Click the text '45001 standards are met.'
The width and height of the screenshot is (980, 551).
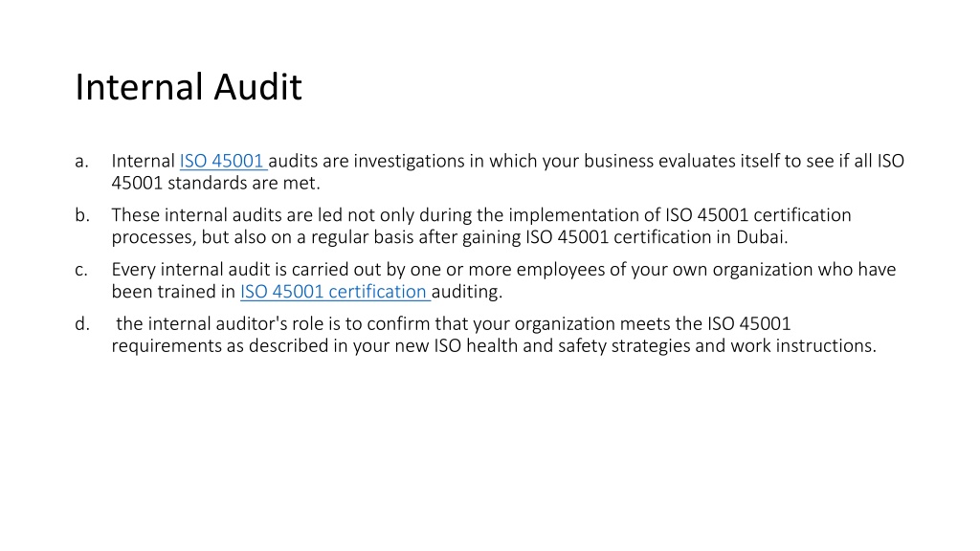[x=215, y=183]
